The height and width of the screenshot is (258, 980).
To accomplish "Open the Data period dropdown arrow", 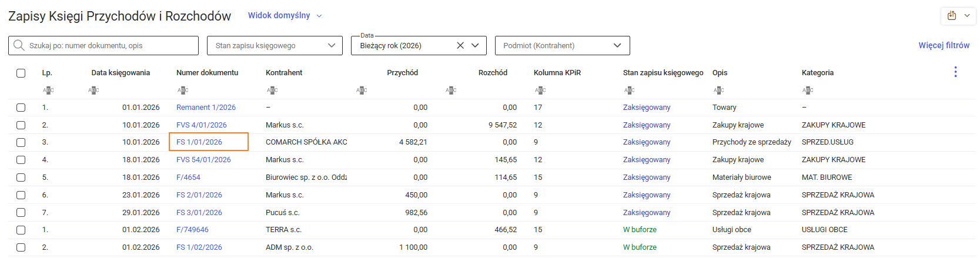I will (x=475, y=45).
